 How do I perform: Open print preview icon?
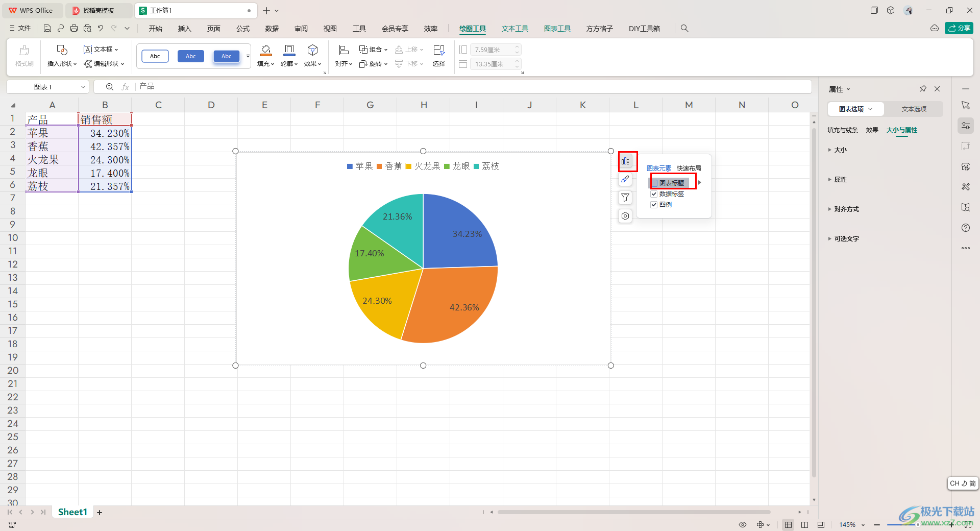click(87, 29)
